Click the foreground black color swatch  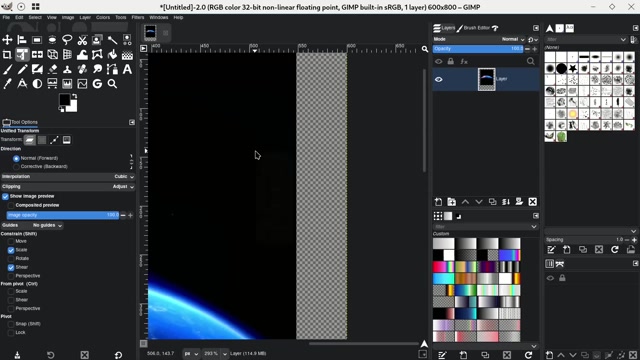(64, 100)
